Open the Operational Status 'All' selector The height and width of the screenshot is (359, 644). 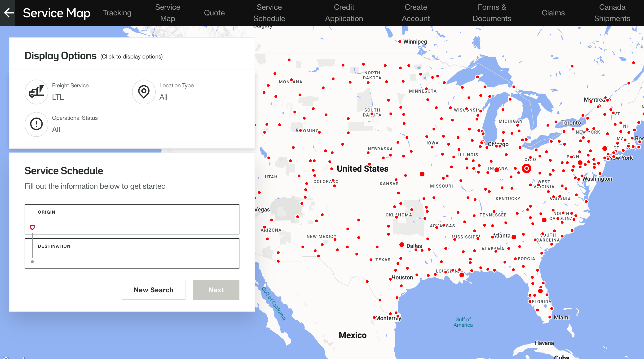(x=56, y=129)
